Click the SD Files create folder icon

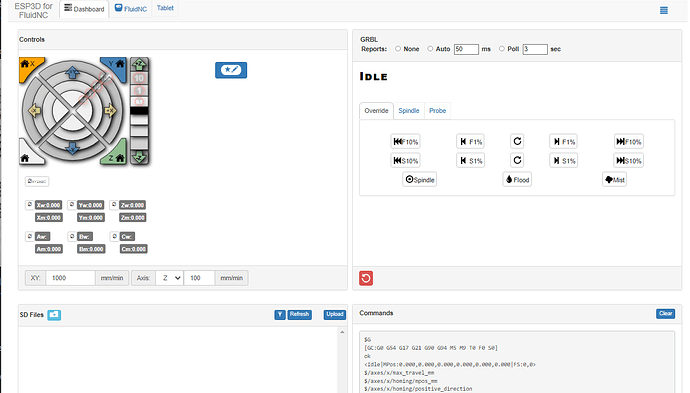(x=54, y=315)
